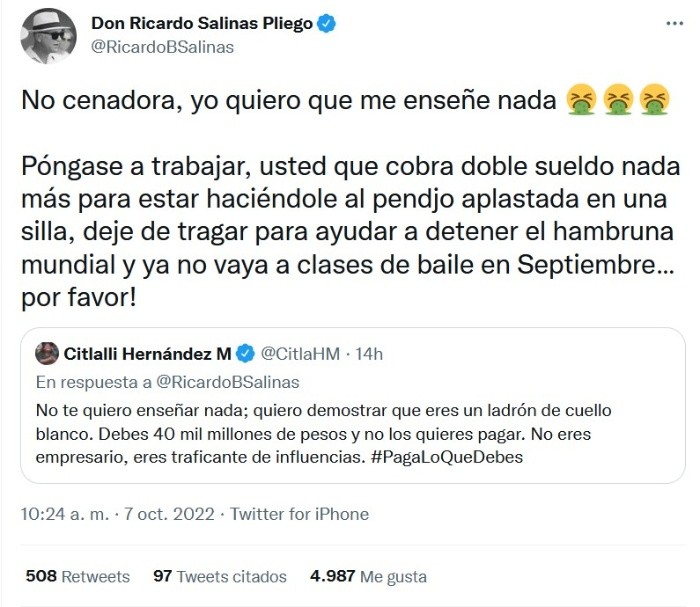The width and height of the screenshot is (700, 607).
Task: Click the Twitter for iPhone source label
Action: pos(299,514)
